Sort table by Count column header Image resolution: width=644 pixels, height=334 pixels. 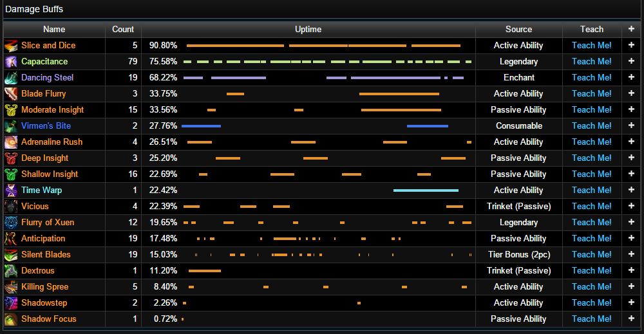(123, 29)
